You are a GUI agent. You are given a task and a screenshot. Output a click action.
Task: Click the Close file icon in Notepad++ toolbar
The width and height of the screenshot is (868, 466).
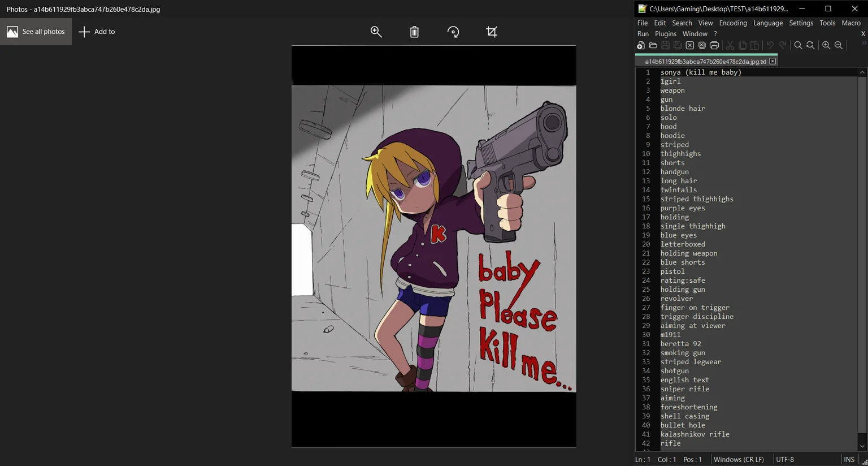point(690,45)
